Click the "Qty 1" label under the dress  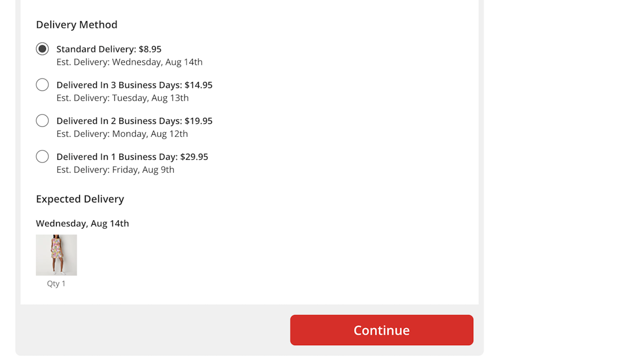click(x=56, y=284)
